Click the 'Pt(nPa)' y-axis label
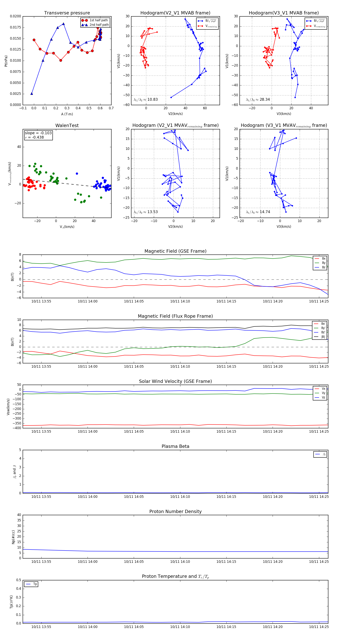The image size is (351, 644). tap(6, 61)
